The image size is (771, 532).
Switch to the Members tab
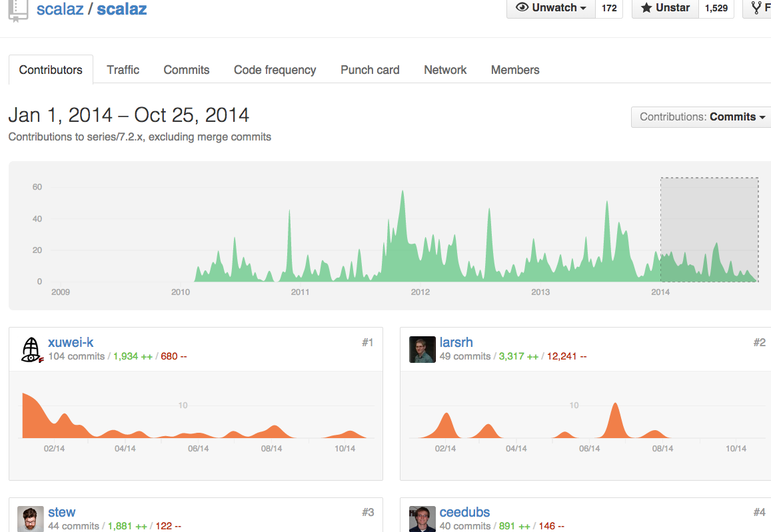pyautogui.click(x=515, y=70)
